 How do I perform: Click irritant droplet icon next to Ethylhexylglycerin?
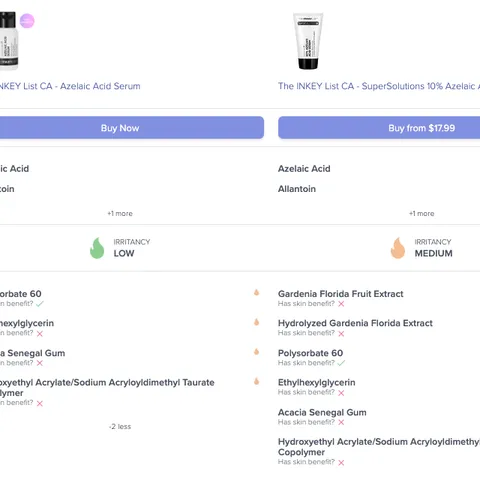click(256, 381)
